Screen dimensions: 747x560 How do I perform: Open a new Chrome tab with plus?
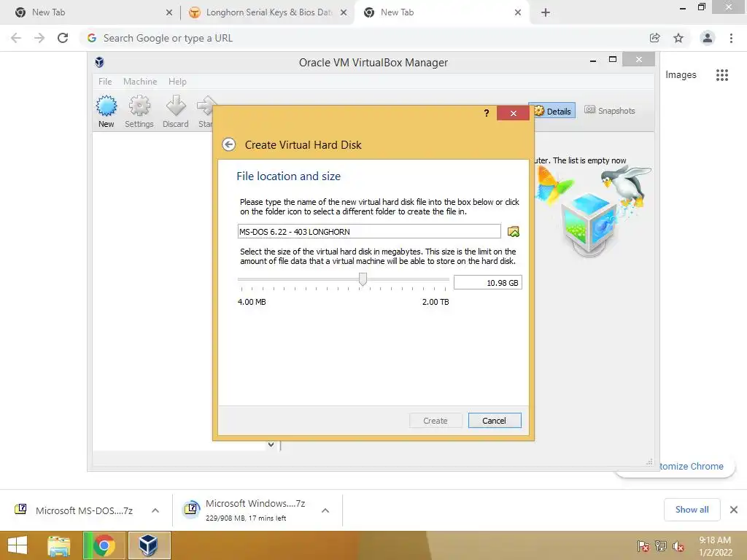point(546,12)
